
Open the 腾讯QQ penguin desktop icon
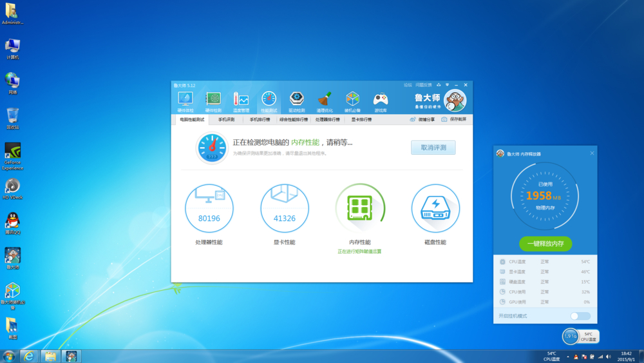tap(13, 224)
